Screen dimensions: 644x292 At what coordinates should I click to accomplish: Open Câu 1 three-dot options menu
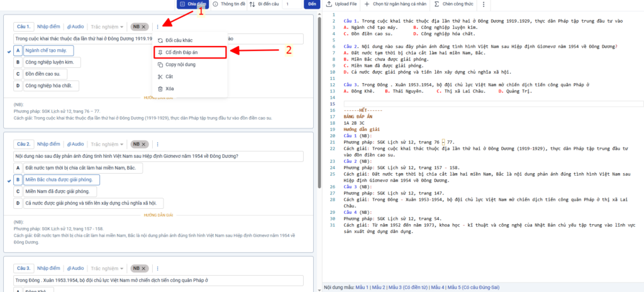157,26
